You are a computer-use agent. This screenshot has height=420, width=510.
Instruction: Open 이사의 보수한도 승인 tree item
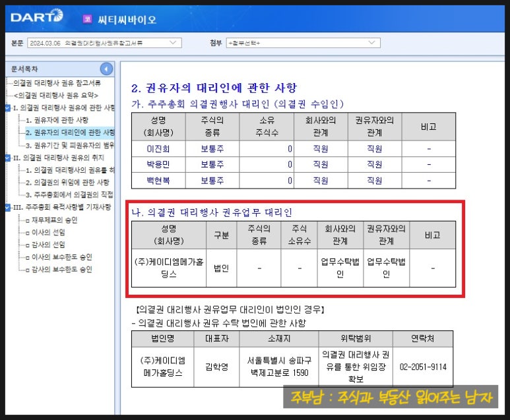point(62,257)
